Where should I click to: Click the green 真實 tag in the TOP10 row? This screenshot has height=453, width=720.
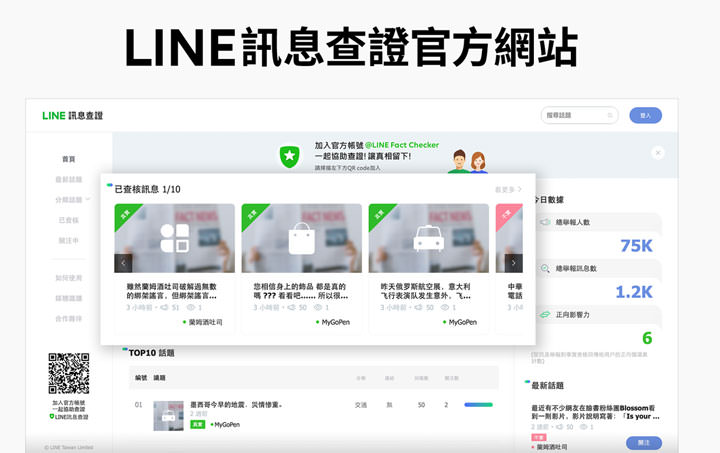197,425
